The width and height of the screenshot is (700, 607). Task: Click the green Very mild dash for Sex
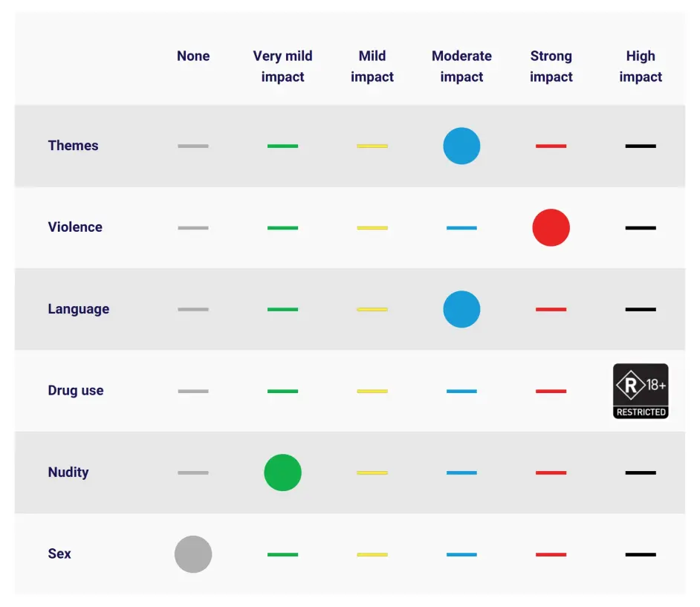[x=282, y=554]
